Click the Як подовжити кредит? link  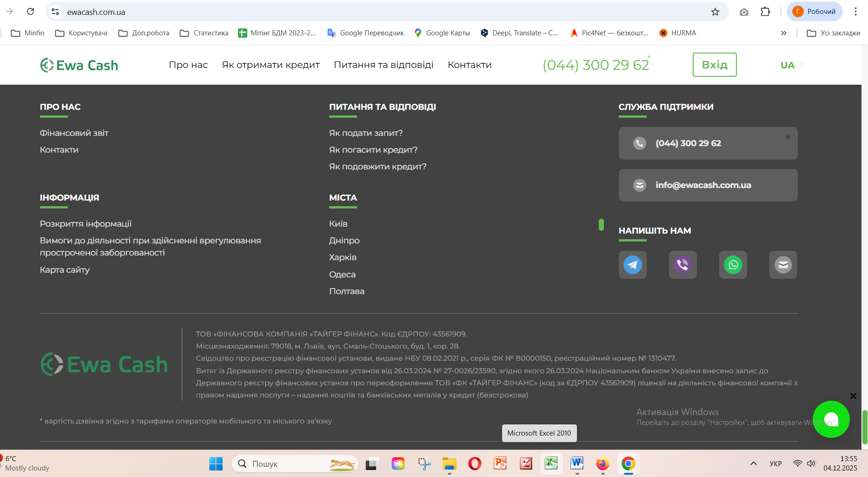pyautogui.click(x=378, y=167)
